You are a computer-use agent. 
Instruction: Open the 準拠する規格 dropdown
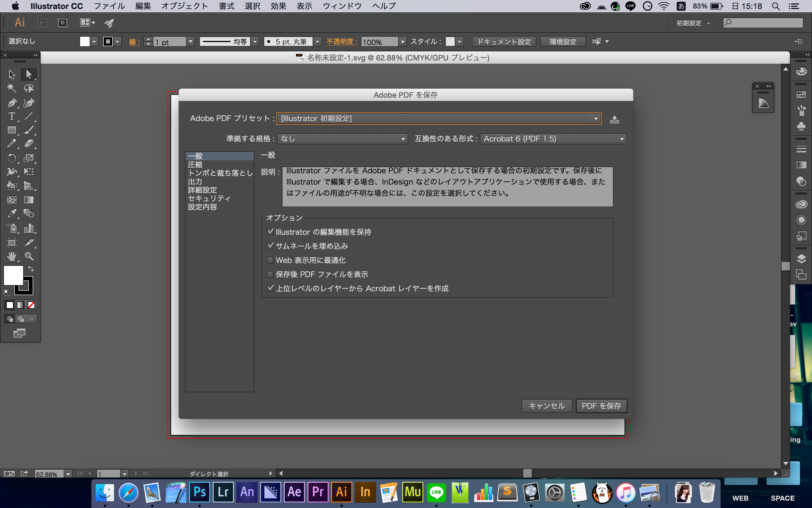342,139
